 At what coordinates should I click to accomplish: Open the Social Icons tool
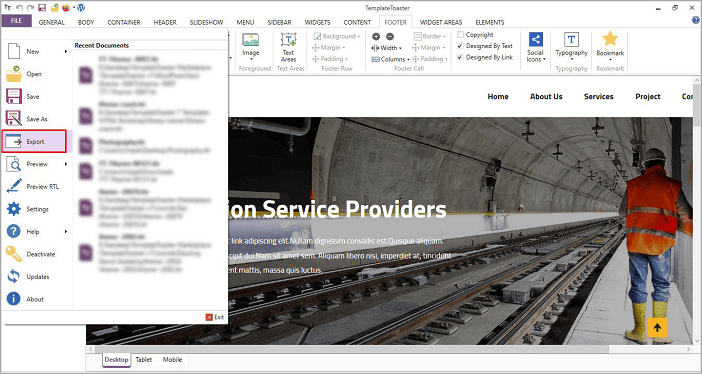(535, 47)
